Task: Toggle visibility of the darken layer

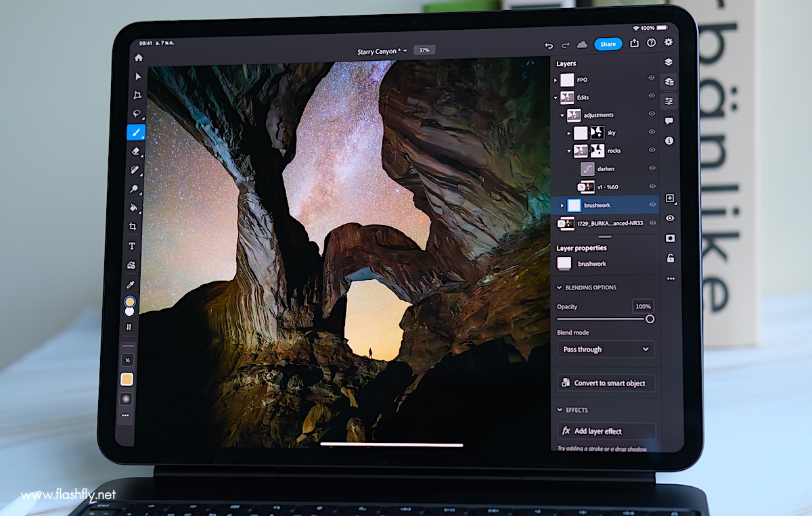Action: (652, 168)
